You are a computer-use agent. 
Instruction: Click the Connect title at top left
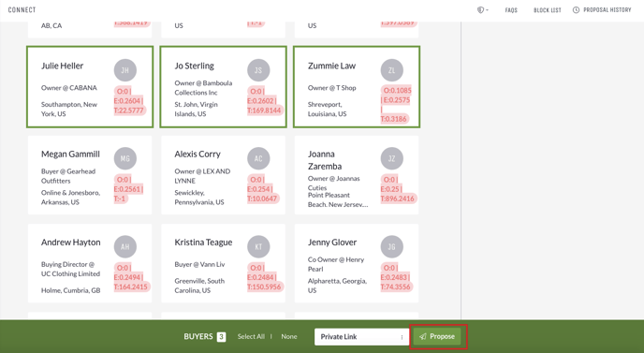(22, 10)
